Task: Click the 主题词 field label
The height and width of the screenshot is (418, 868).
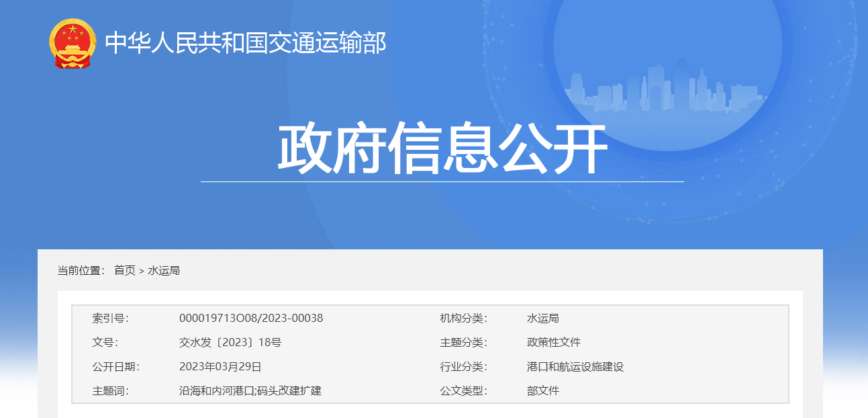Action: pos(110,390)
